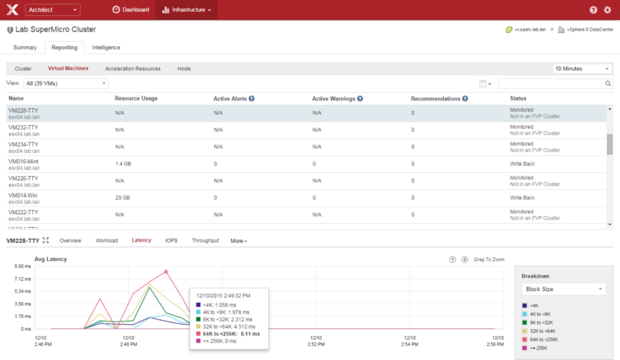Expand the More chart options menu
620x360 pixels.
click(238, 241)
